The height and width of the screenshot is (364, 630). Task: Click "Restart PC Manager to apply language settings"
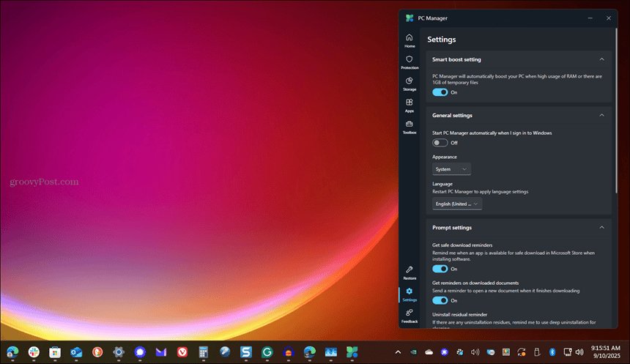point(480,192)
